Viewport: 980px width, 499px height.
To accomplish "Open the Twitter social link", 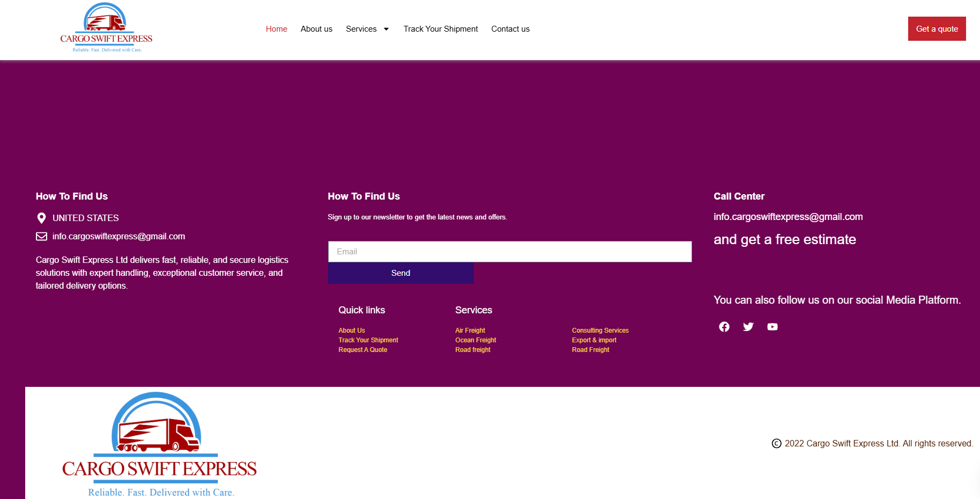I will click(748, 327).
